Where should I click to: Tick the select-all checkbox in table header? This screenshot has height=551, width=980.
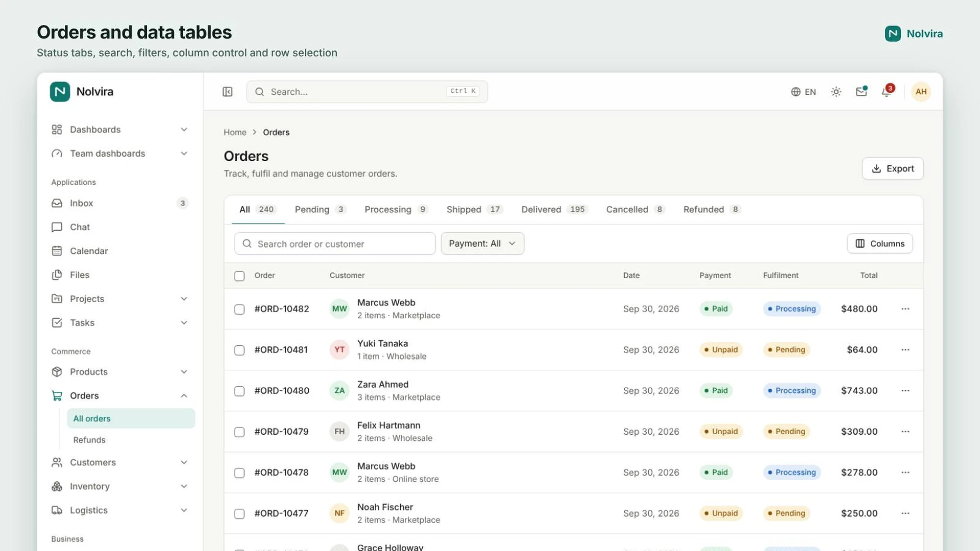coord(239,276)
